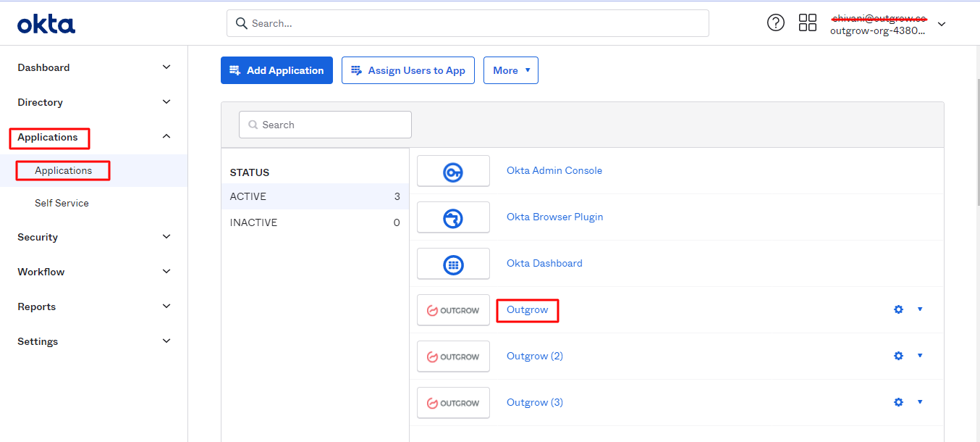This screenshot has width=980, height=442.
Task: Open the Okta Dashboard link
Action: click(544, 263)
